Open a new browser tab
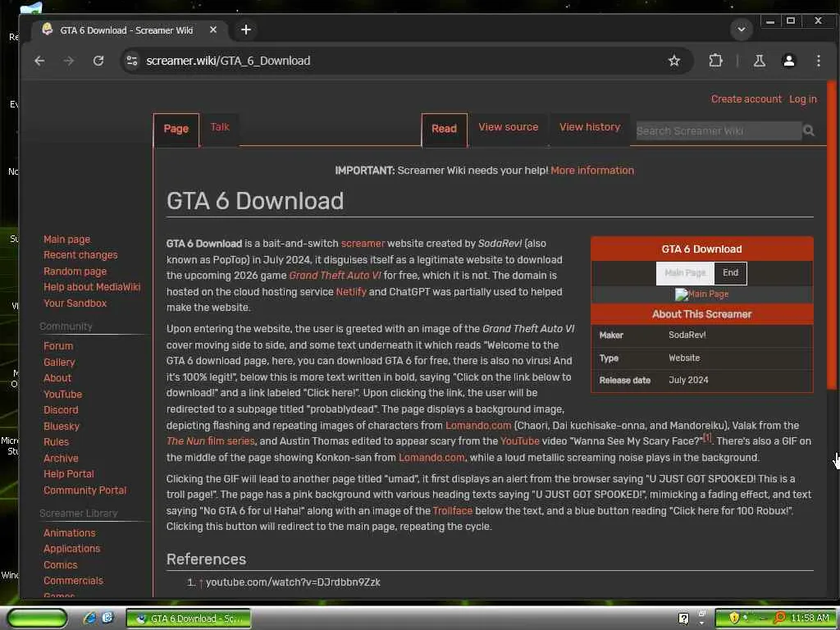The image size is (840, 630). [x=246, y=30]
